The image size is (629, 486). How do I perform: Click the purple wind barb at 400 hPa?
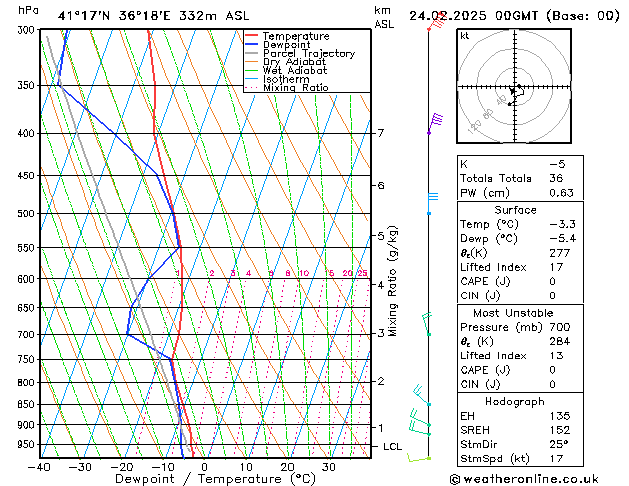435,124
